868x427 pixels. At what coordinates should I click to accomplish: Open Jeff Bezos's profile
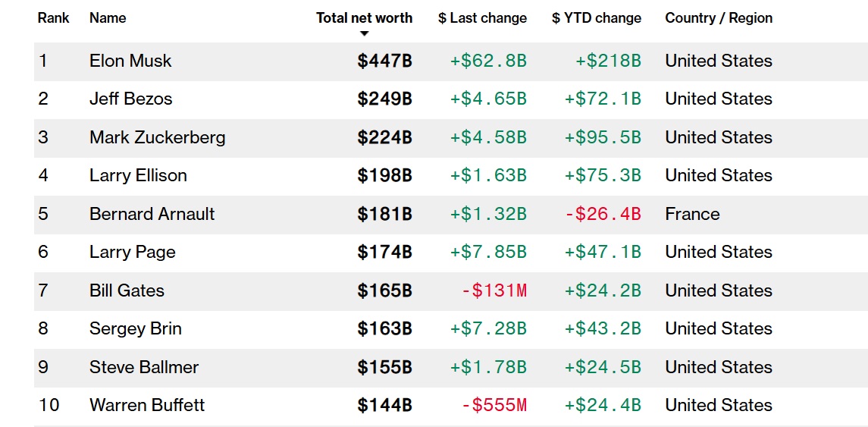(x=130, y=99)
